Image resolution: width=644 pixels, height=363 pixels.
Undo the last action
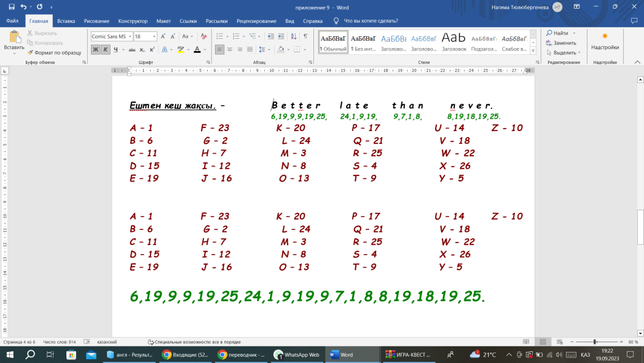(x=23, y=7)
